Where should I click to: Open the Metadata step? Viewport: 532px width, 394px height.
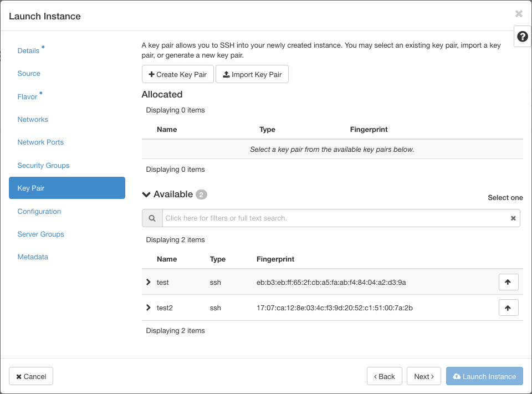tap(33, 257)
